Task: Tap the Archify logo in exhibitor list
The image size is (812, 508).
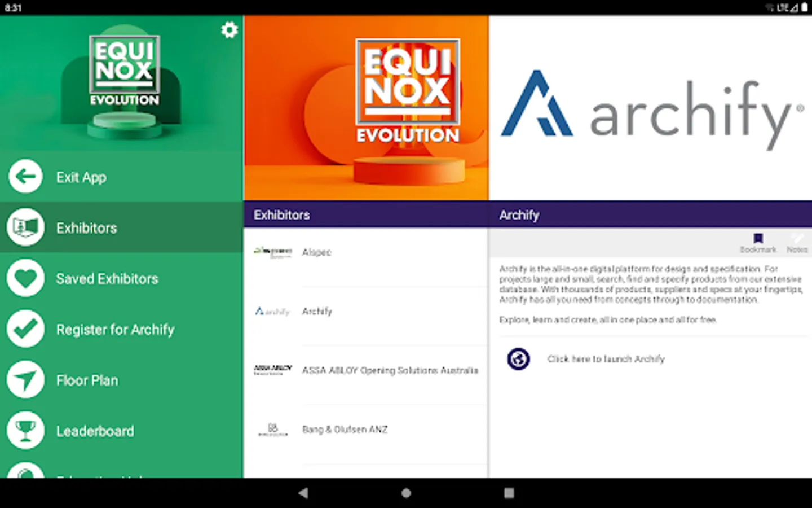Action: (x=273, y=311)
